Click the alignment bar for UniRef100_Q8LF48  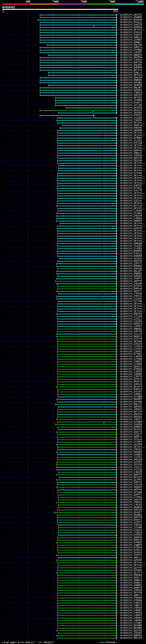[82, 45]
